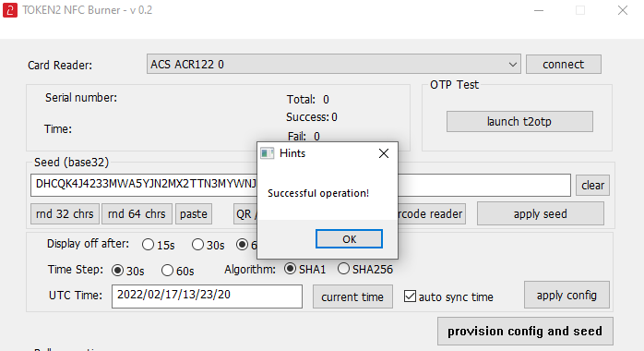Open the Card Reader dropdown arrow
This screenshot has width=644, height=351.
[x=512, y=65]
